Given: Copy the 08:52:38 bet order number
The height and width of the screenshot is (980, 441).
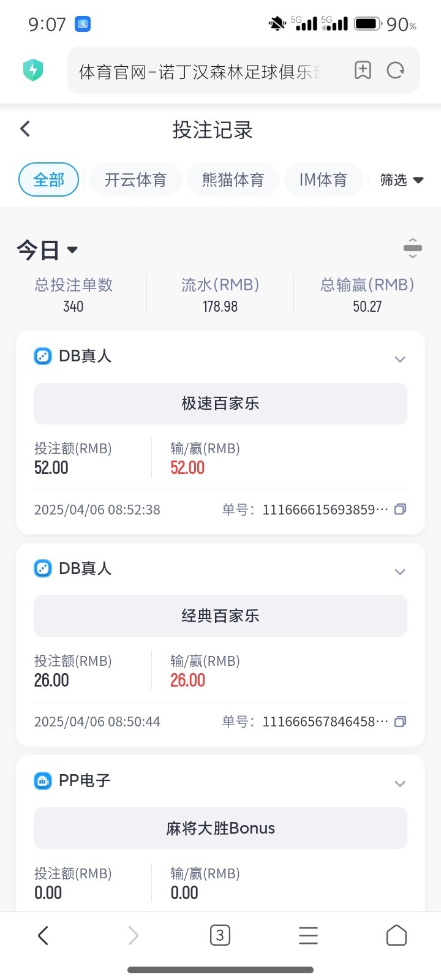Looking at the screenshot, I should tap(400, 509).
